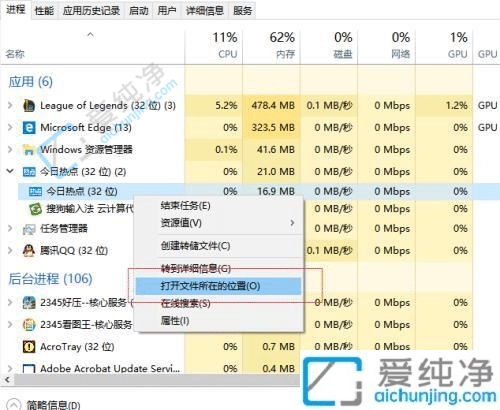500x410 pixels.
Task: Select the Microsoft Edge (13) row name
Action: coord(86,128)
